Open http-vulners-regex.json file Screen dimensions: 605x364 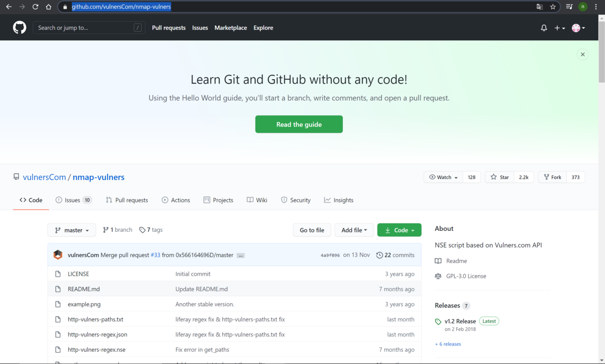[x=97, y=334]
